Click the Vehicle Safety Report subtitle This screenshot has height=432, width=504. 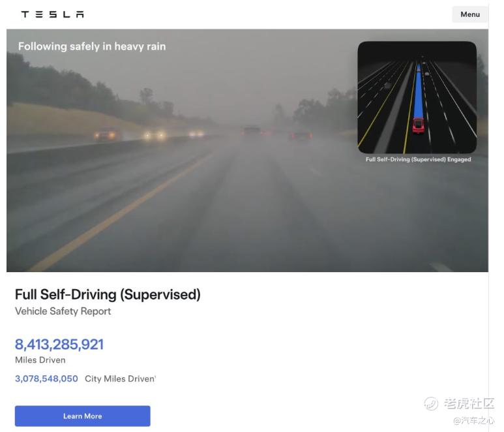tap(63, 311)
